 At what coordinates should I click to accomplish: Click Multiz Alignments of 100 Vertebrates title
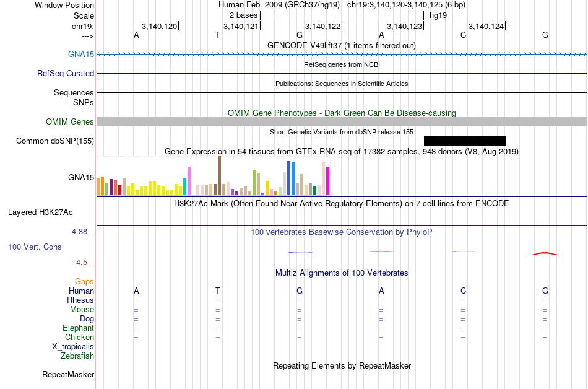[342, 273]
